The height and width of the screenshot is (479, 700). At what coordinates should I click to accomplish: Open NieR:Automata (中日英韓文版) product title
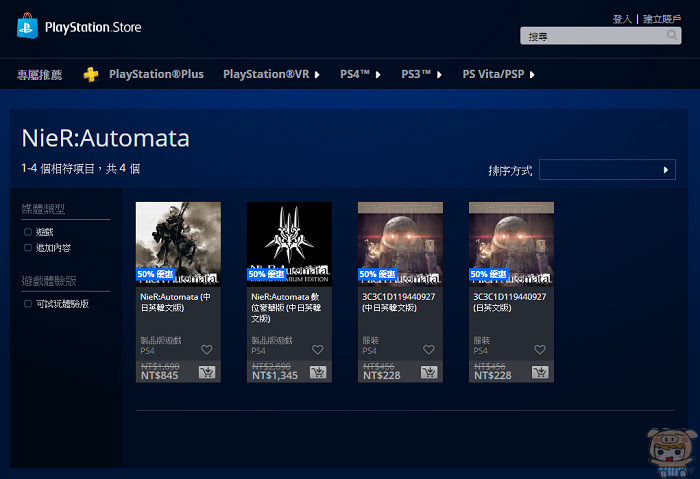click(x=175, y=302)
